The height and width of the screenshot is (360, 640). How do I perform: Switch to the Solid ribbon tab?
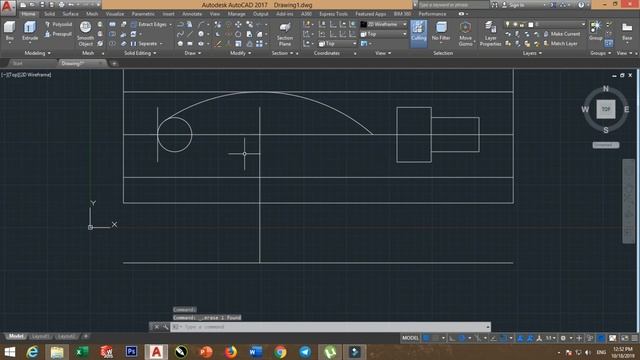click(x=49, y=14)
